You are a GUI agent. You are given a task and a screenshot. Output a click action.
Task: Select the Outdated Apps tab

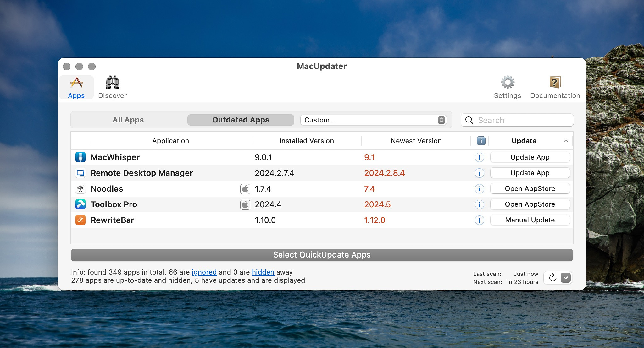coord(241,120)
